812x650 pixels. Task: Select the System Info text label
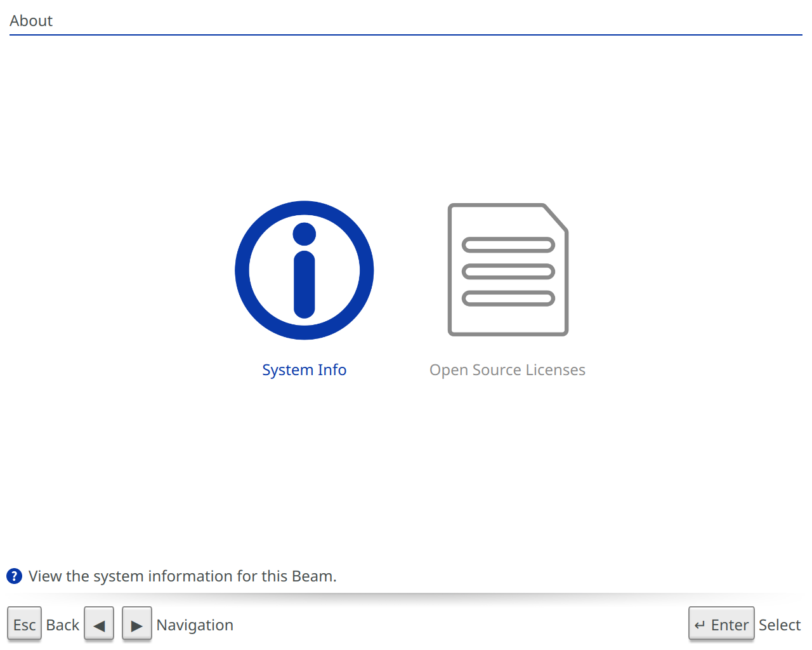[x=304, y=370]
